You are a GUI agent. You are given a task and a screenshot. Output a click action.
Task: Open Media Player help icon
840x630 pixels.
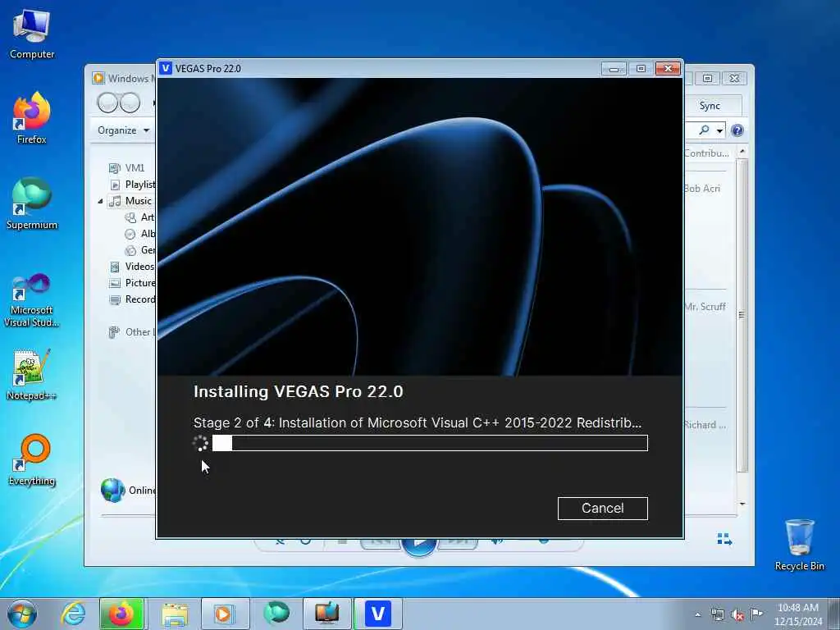pyautogui.click(x=737, y=130)
